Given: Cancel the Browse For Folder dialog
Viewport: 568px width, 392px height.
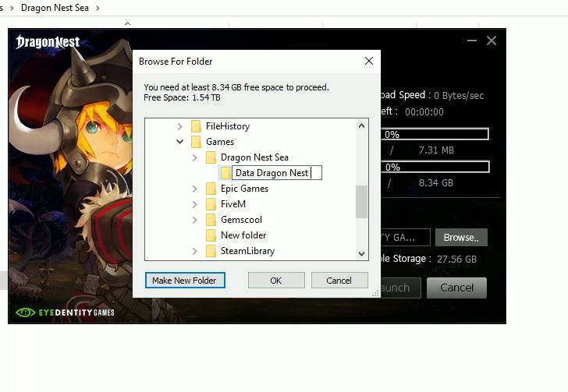Looking at the screenshot, I should 339,281.
